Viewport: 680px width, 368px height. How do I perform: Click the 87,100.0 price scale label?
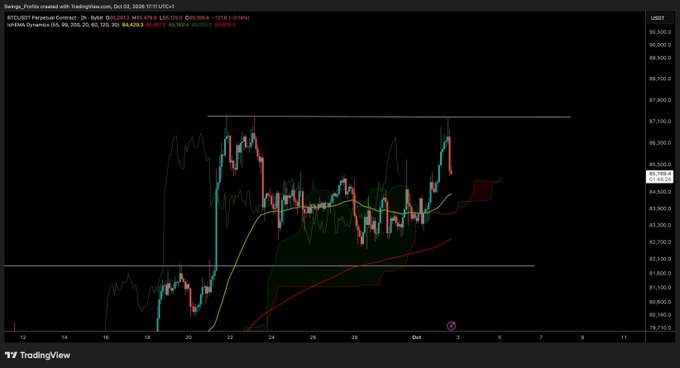click(660, 121)
